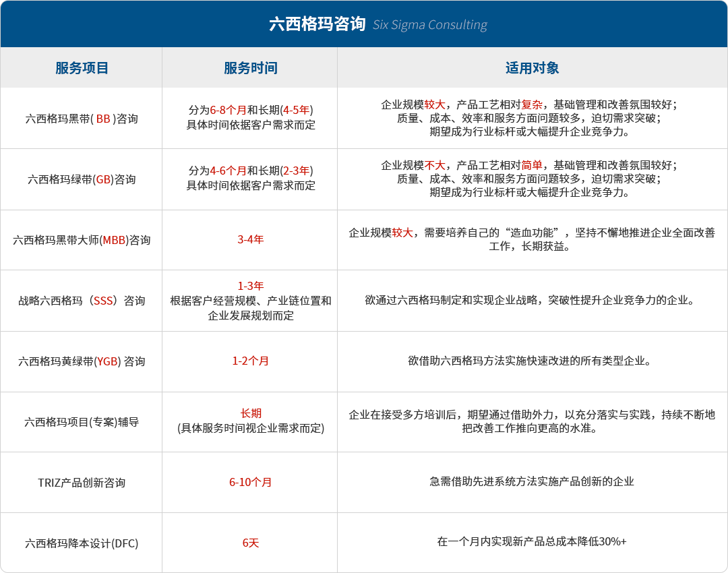The height and width of the screenshot is (573, 728).
Task: Click the 六西格玛咨询 table title
Action: [317, 24]
